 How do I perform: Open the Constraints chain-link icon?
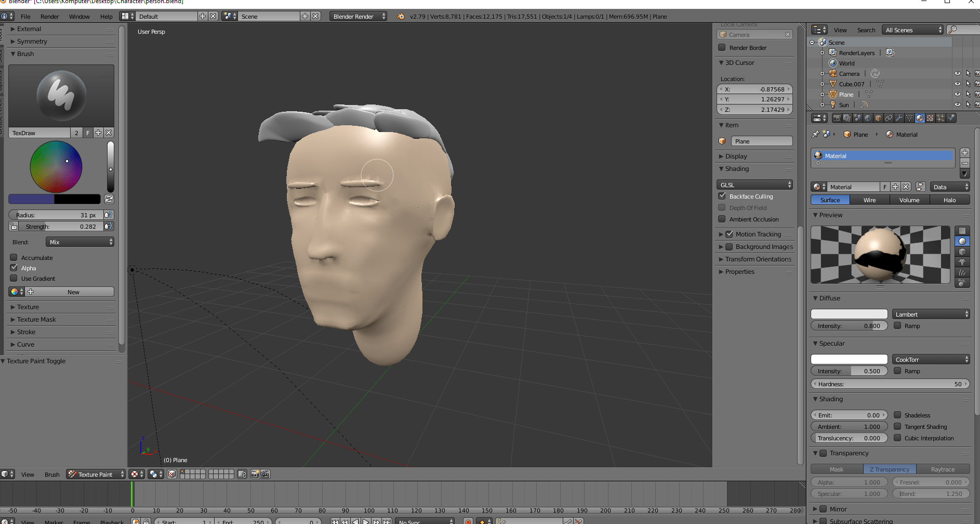pos(889,118)
